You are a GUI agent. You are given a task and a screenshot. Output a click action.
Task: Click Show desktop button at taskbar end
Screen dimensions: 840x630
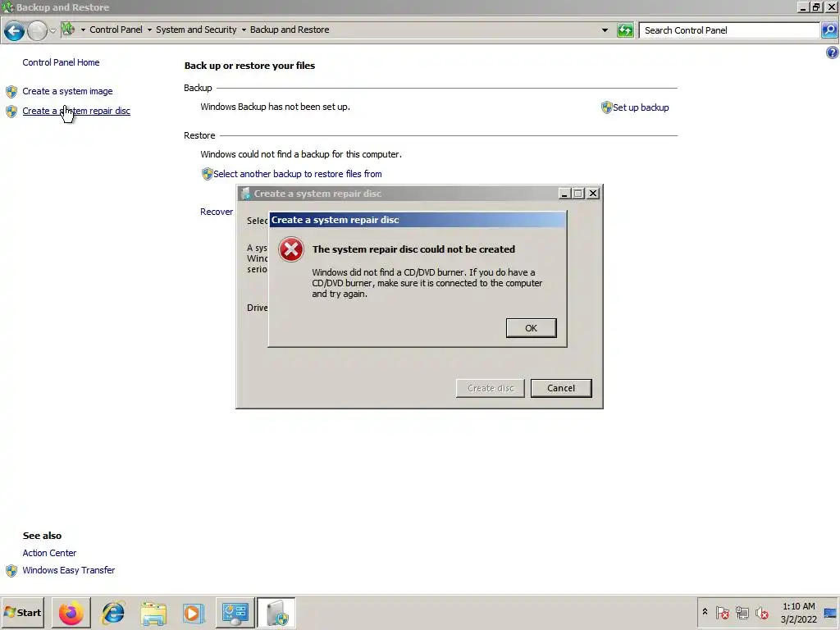click(831, 613)
